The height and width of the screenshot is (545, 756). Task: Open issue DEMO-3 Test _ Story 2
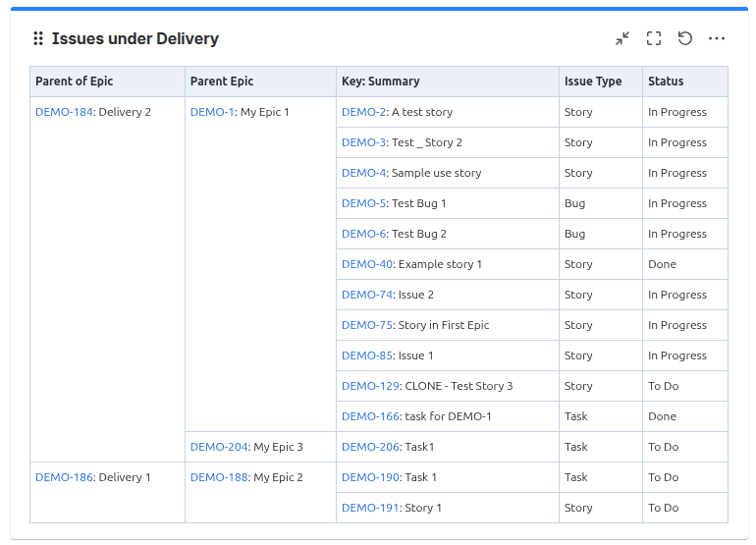(x=363, y=142)
